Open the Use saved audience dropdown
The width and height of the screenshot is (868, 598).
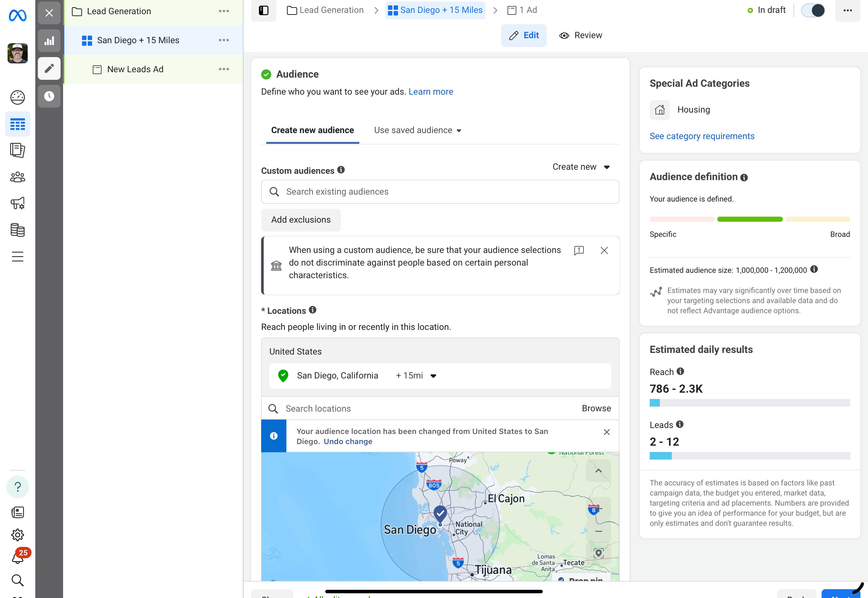417,130
